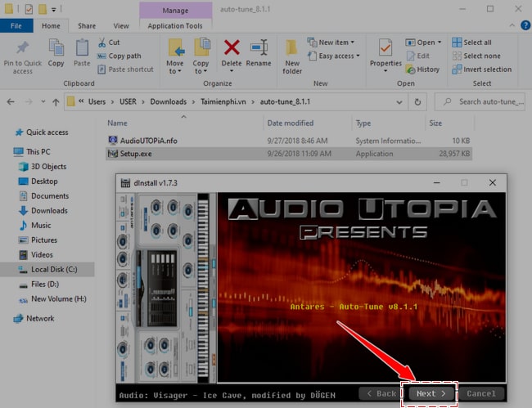Open the ribbon's Open dropdown
Viewport: 532px width, 408px height.
click(x=423, y=43)
